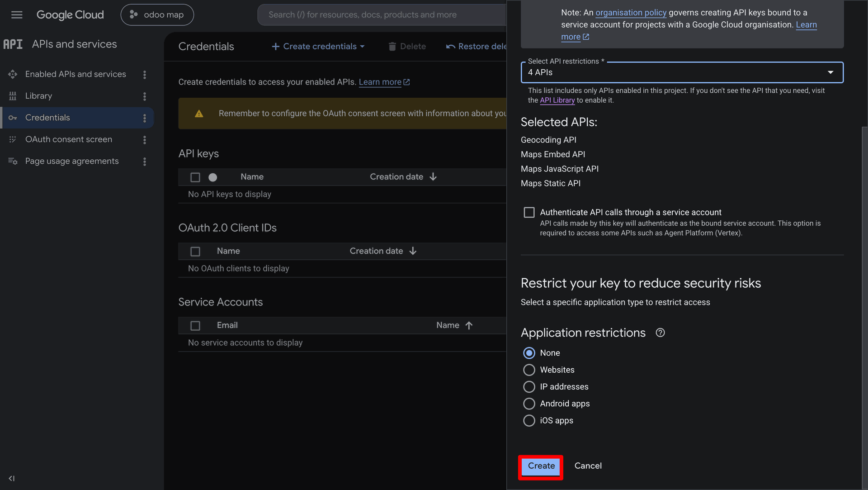868x490 pixels.
Task: Expand the Create credentials dropdown
Action: click(318, 47)
